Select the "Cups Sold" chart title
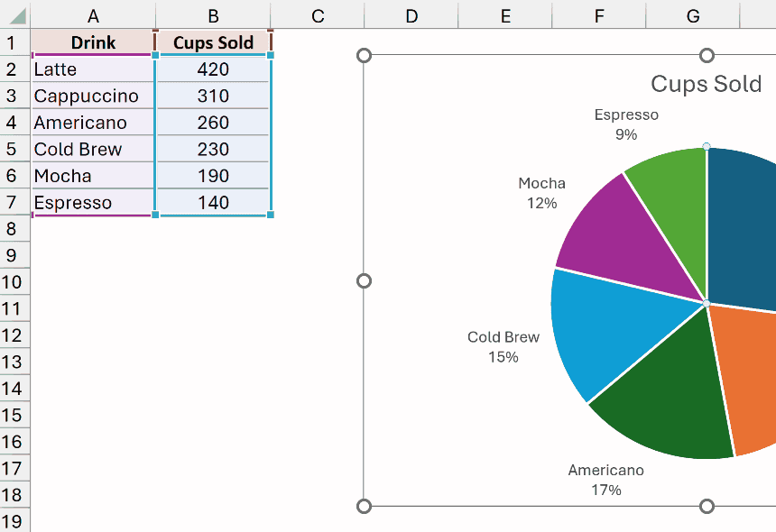776x532 pixels. [x=707, y=84]
